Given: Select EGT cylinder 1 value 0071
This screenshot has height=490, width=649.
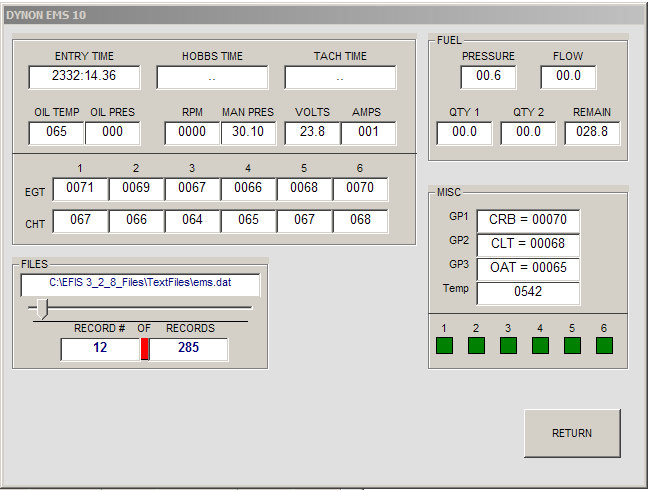Looking at the screenshot, I should (80, 189).
